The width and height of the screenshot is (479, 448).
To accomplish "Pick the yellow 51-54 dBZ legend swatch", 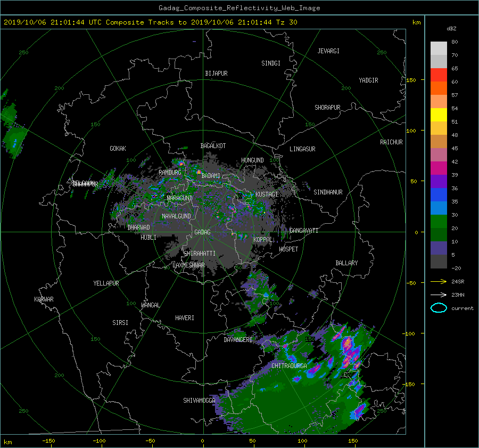I will point(439,115).
